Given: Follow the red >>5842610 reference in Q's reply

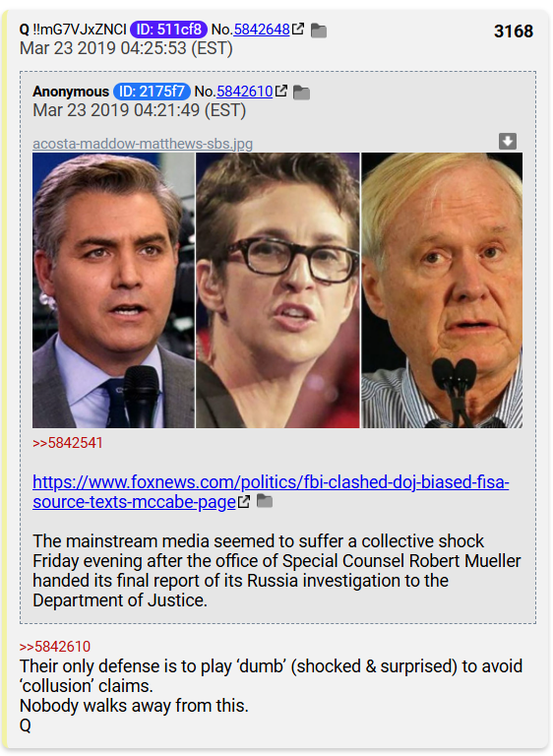Looking at the screenshot, I should pyautogui.click(x=55, y=646).
